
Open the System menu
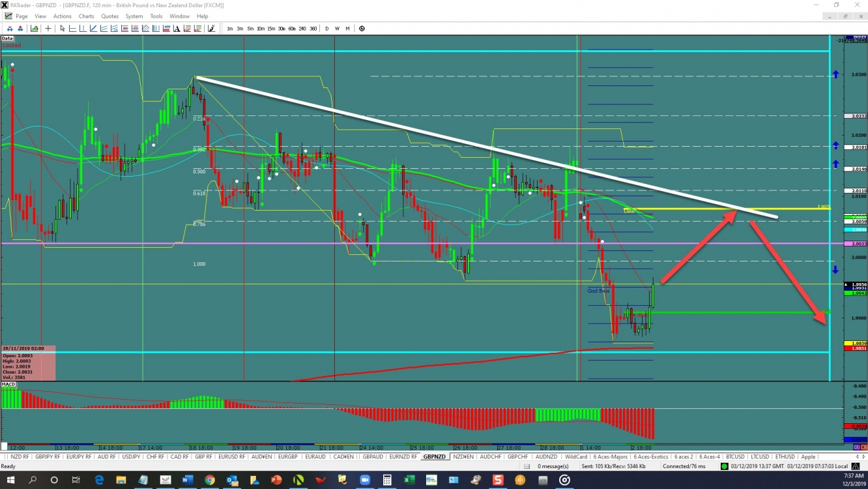[x=134, y=16]
